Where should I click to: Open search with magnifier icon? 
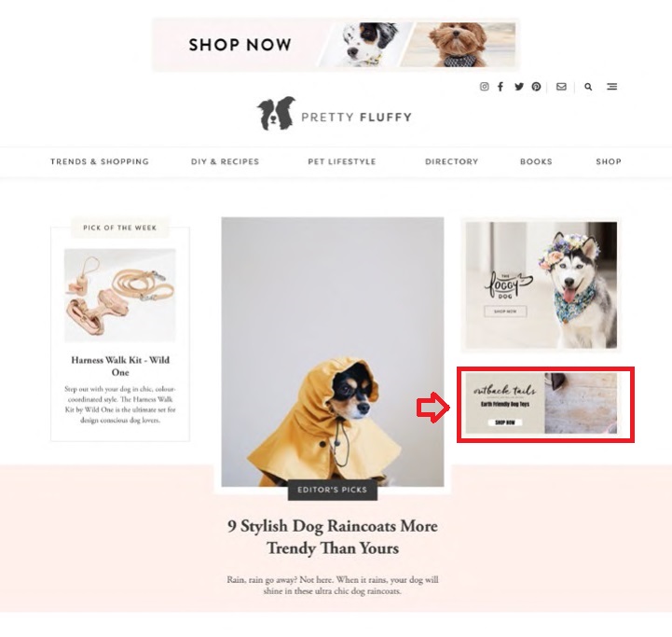[x=588, y=87]
